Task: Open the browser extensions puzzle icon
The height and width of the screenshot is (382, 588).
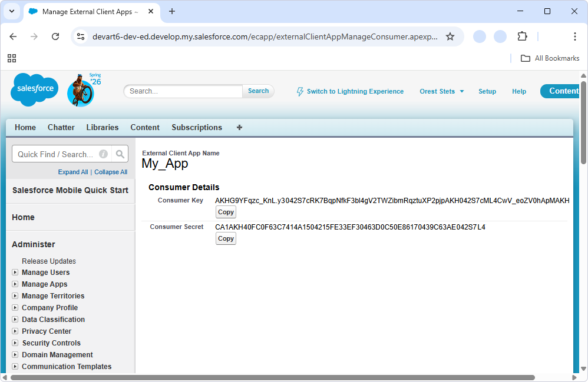Action: pos(522,36)
